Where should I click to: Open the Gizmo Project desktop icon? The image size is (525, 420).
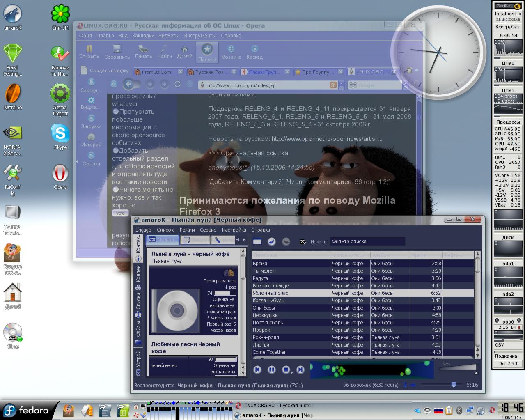coord(60,100)
